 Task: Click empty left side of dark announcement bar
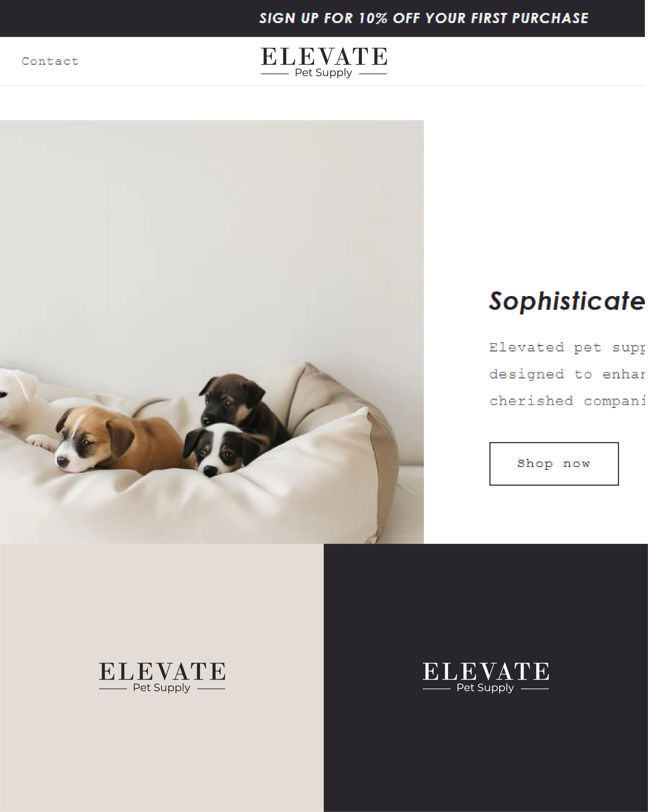124,18
